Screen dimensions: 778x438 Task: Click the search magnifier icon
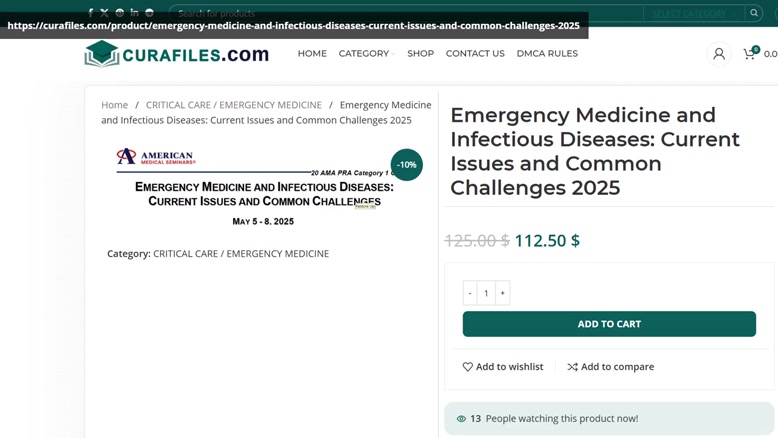pyautogui.click(x=754, y=13)
